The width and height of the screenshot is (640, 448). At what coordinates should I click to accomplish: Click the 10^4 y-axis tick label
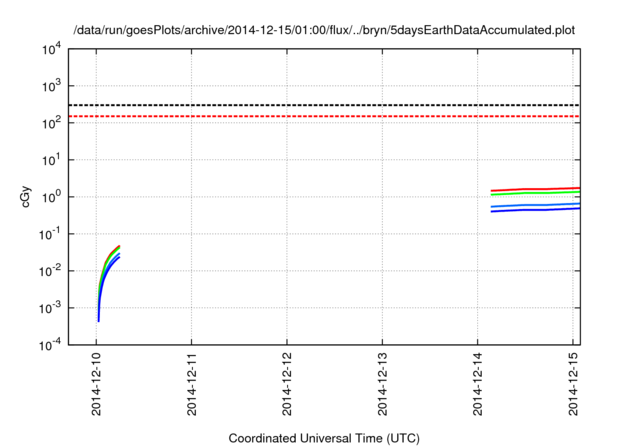51,49
